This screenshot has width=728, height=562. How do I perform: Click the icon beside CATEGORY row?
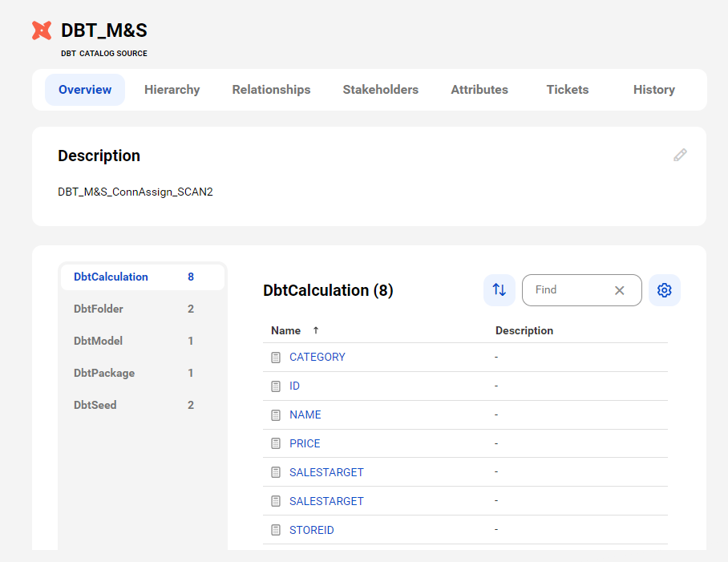click(276, 358)
